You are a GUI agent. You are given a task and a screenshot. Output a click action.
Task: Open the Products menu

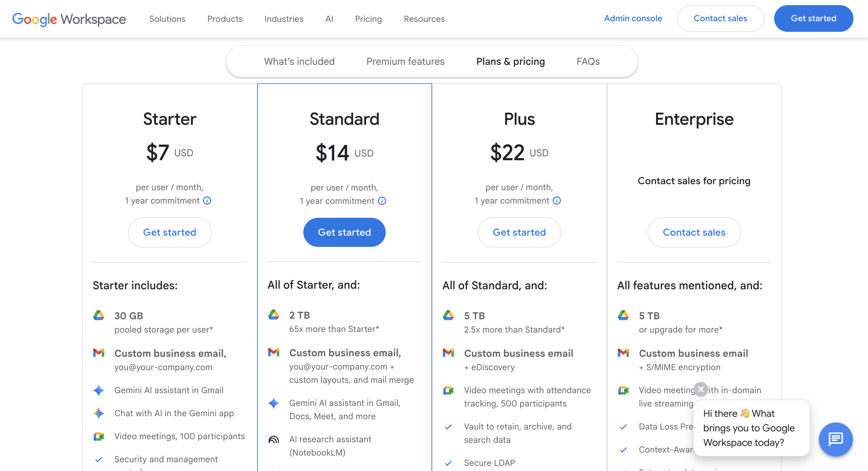click(x=225, y=19)
